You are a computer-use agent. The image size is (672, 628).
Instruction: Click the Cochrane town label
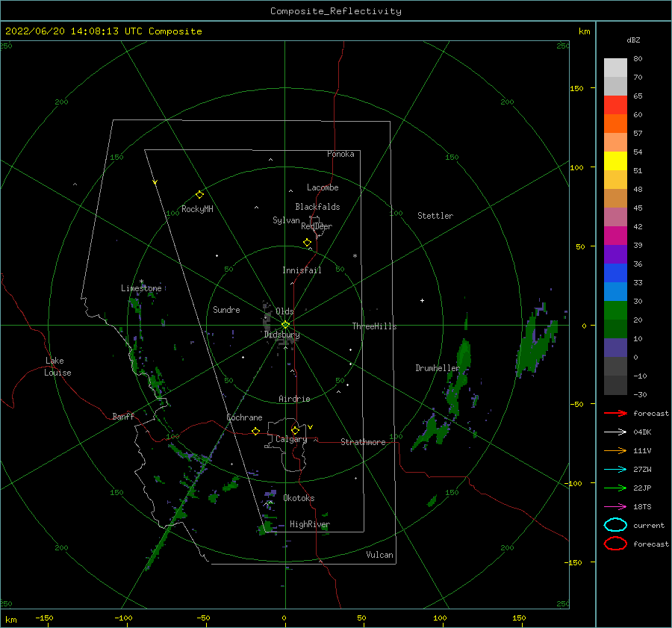[x=244, y=417]
